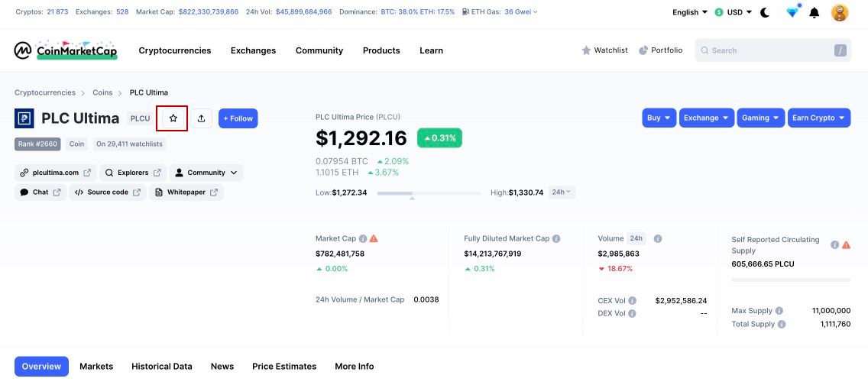
Task: Click Market Cap warning triangle icon
Action: coord(374,238)
